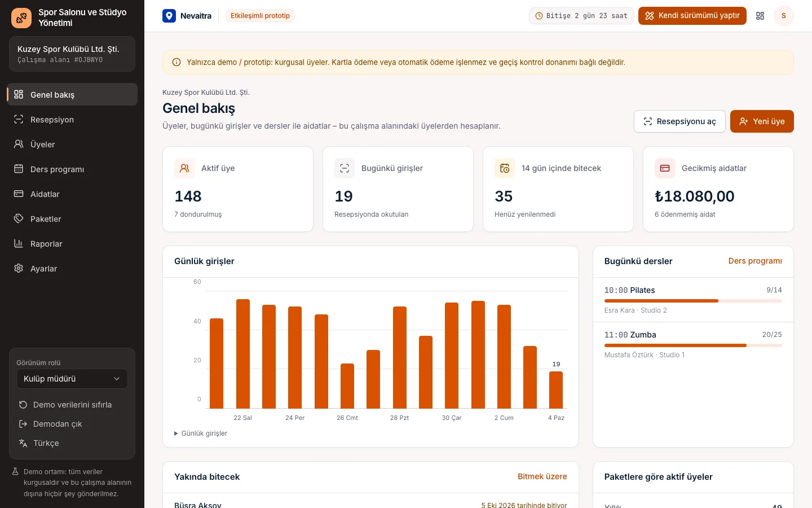This screenshot has height=508, width=812.
Task: Open the apps grid icon in header
Action: click(x=760, y=16)
